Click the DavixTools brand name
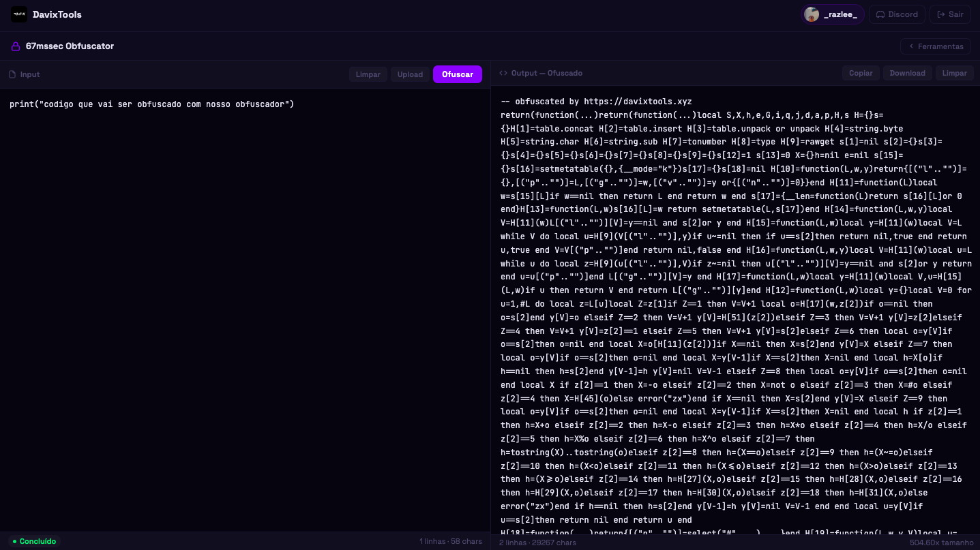This screenshot has width=980, height=550. [57, 14]
